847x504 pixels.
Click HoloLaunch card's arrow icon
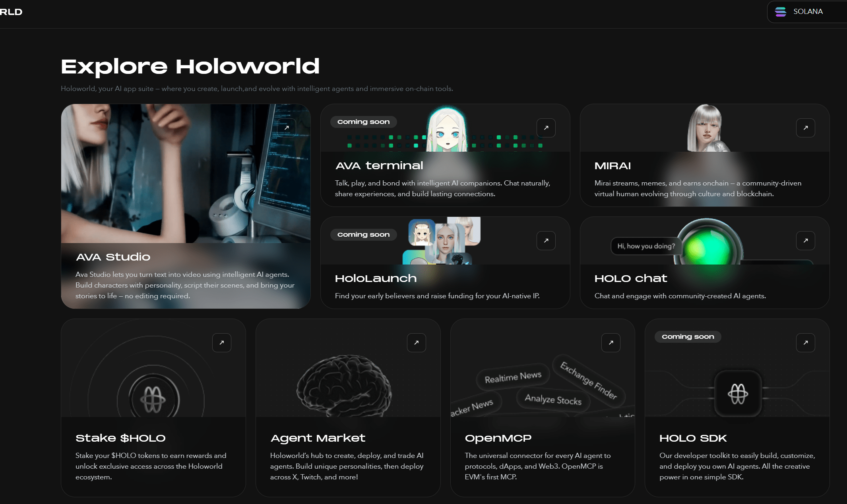click(x=546, y=241)
